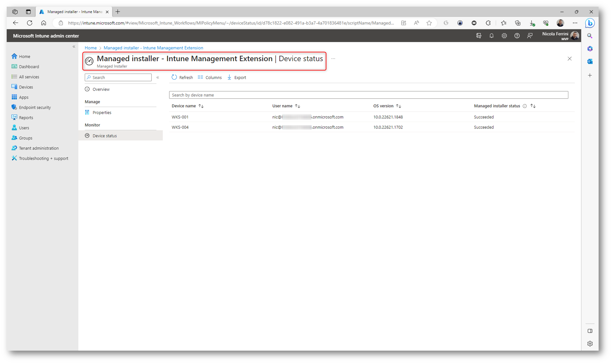This screenshot has width=612, height=364.
Task: Select device WKS-004
Action: pos(180,127)
